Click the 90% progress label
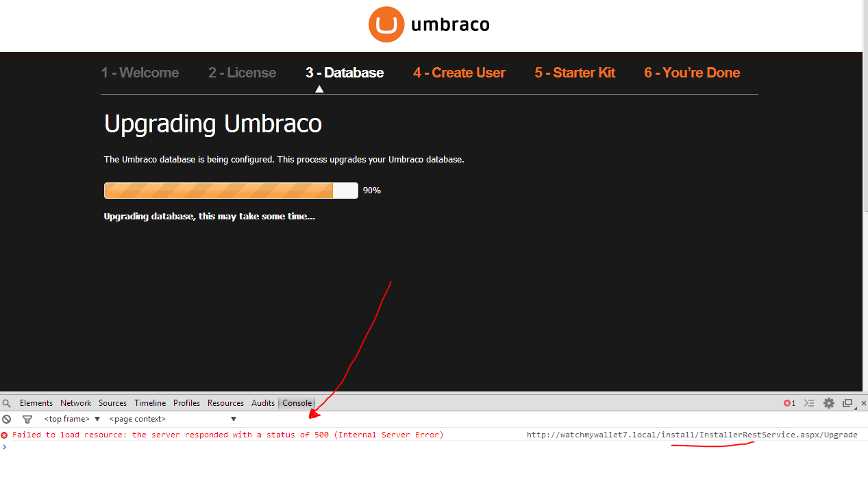868x484 pixels. click(372, 191)
